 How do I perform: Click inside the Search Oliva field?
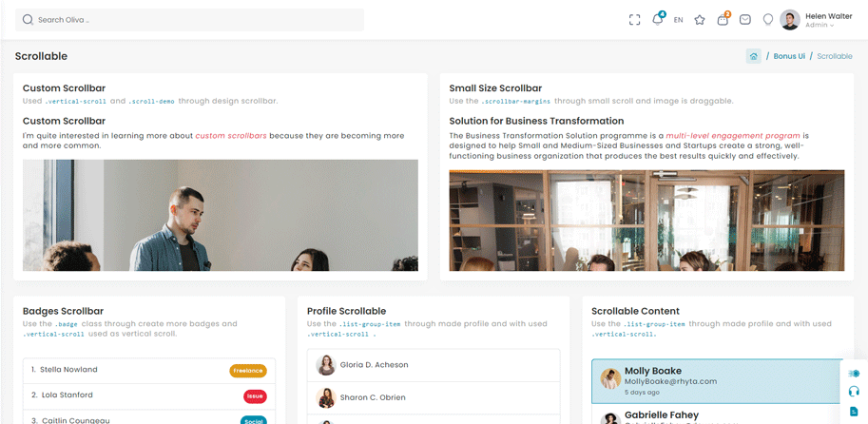coord(190,20)
